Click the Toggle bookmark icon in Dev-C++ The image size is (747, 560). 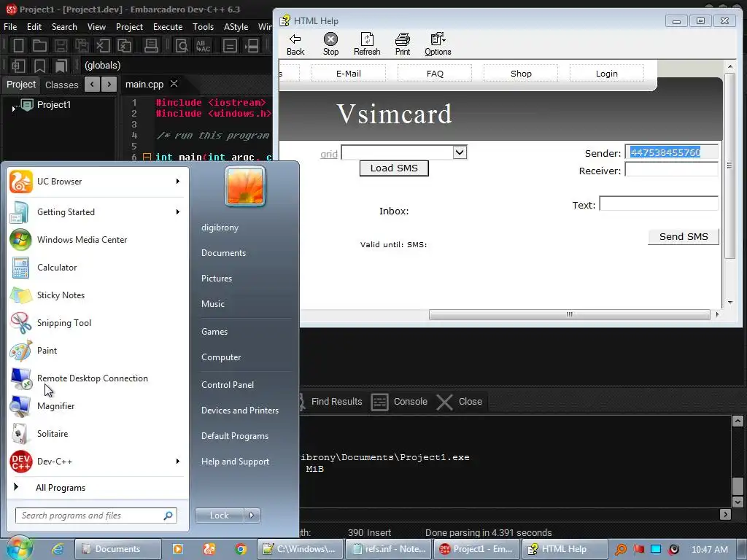(39, 66)
